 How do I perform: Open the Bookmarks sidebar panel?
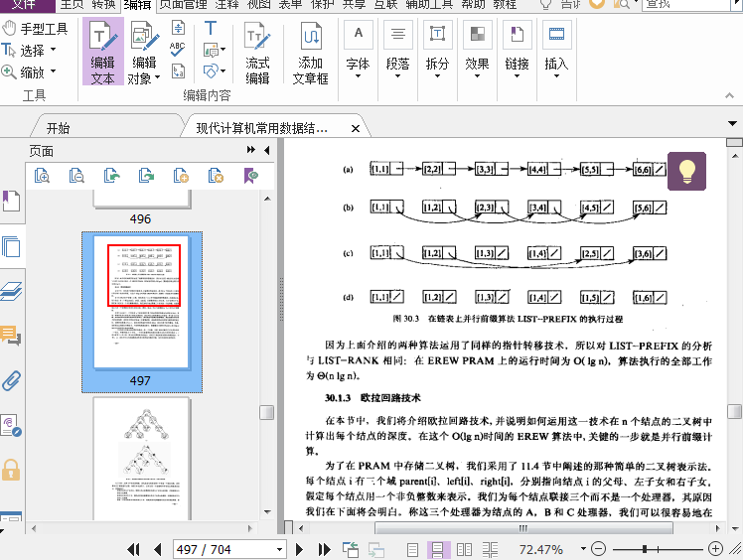[x=11, y=201]
